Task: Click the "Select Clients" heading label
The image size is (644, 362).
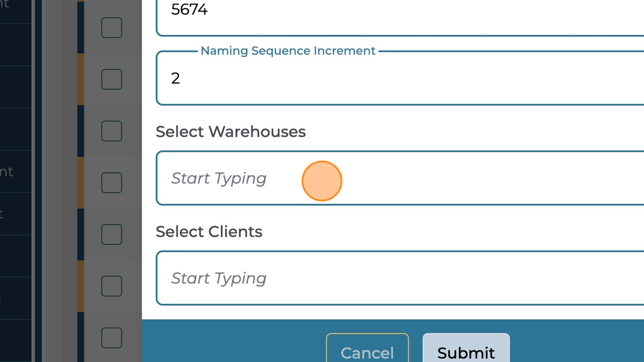Action: point(209,232)
